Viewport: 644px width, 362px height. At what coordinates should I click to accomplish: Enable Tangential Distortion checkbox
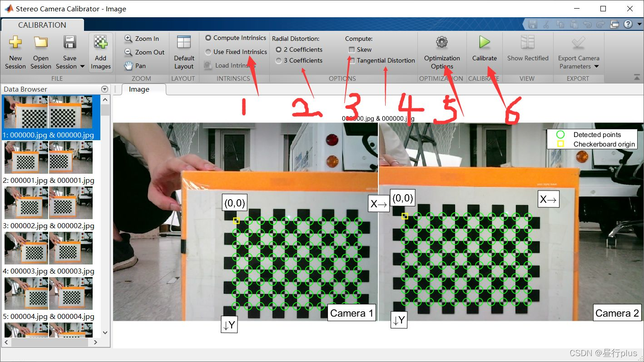click(x=352, y=60)
